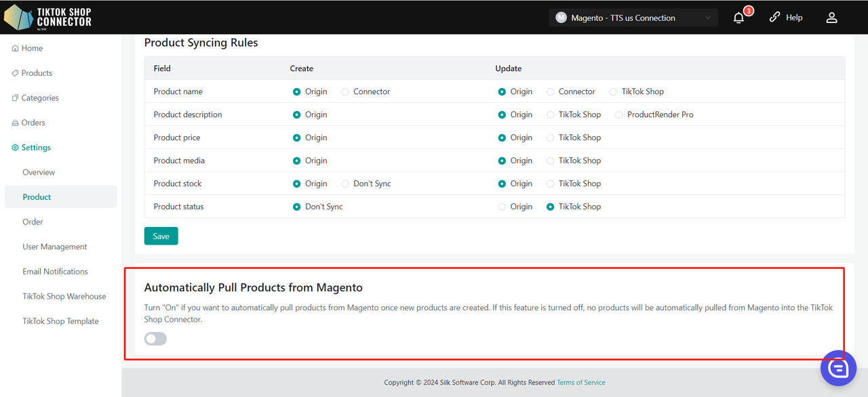
Task: Open the chat support bubble icon
Action: point(838,368)
